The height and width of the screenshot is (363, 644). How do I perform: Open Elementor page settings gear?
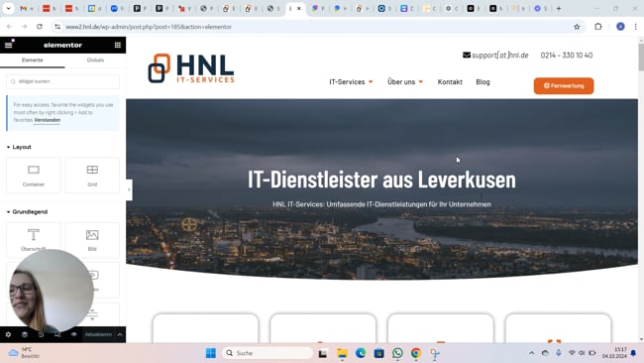(8, 334)
